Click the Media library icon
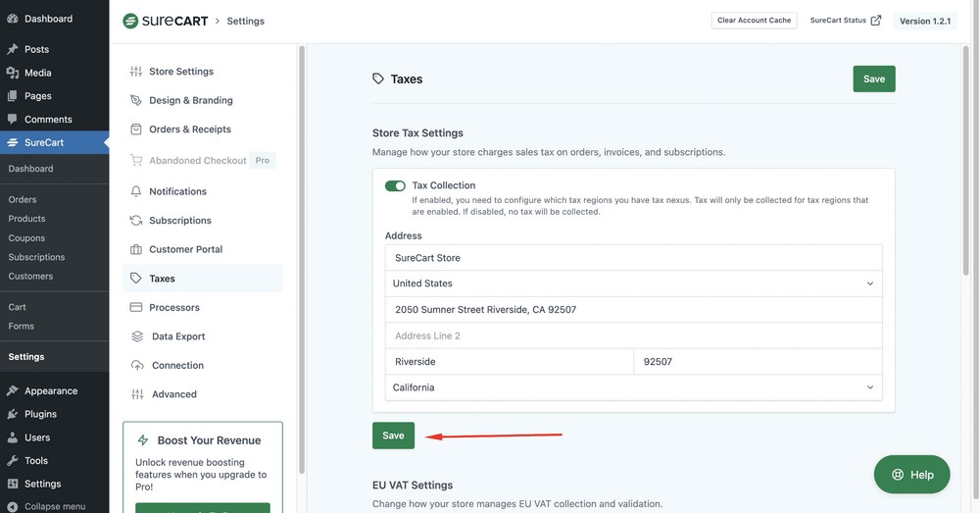The image size is (980, 513). point(12,73)
